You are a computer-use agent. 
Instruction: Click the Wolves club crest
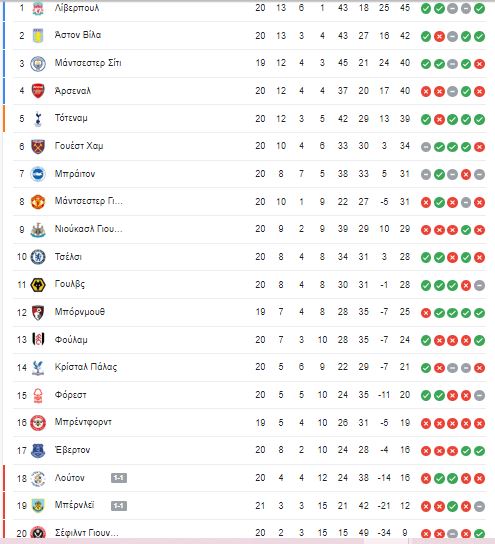[38, 285]
